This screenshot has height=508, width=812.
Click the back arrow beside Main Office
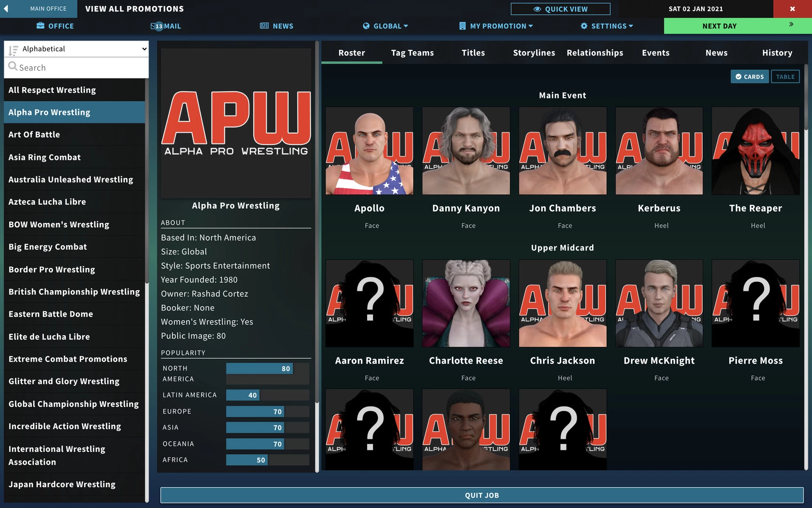pos(6,8)
